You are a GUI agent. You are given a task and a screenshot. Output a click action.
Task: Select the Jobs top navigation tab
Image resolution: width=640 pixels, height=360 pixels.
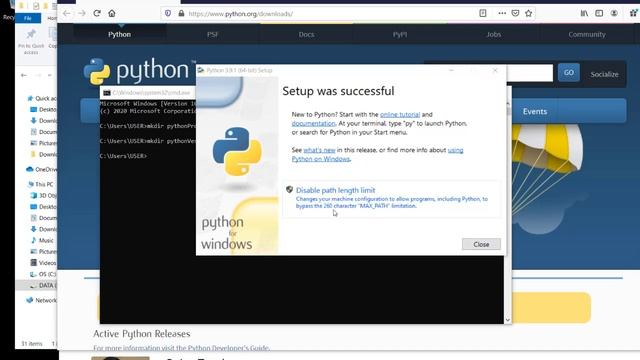click(493, 34)
